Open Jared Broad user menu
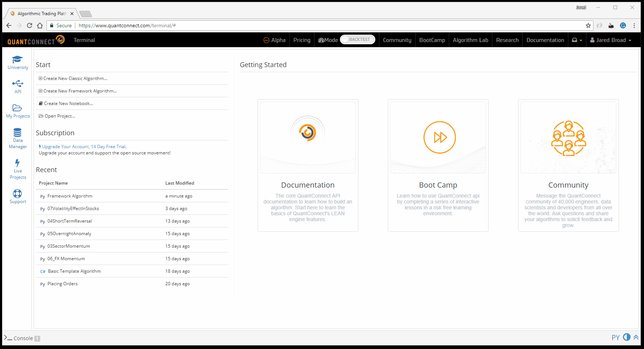Viewport: 644px width, 349px height. (611, 40)
